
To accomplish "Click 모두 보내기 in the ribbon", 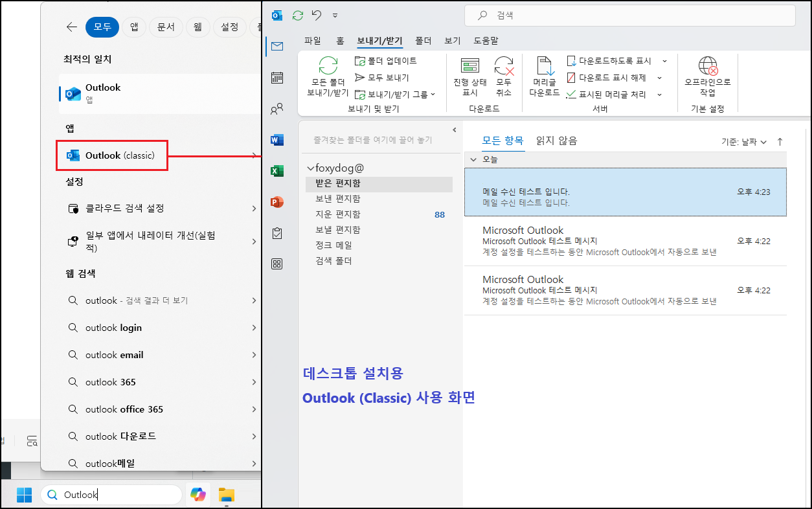I will pyautogui.click(x=382, y=78).
